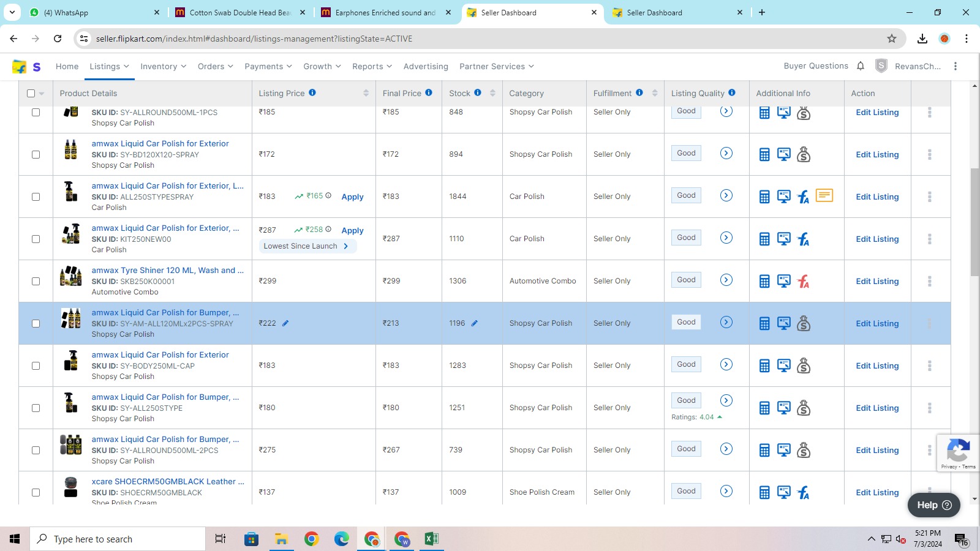Select the header checkbox to choose all listings
Viewport: 980px width, 551px height.
pos(30,92)
